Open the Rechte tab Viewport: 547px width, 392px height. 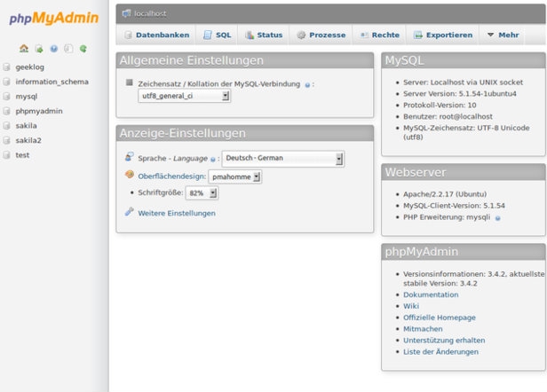pyautogui.click(x=379, y=35)
